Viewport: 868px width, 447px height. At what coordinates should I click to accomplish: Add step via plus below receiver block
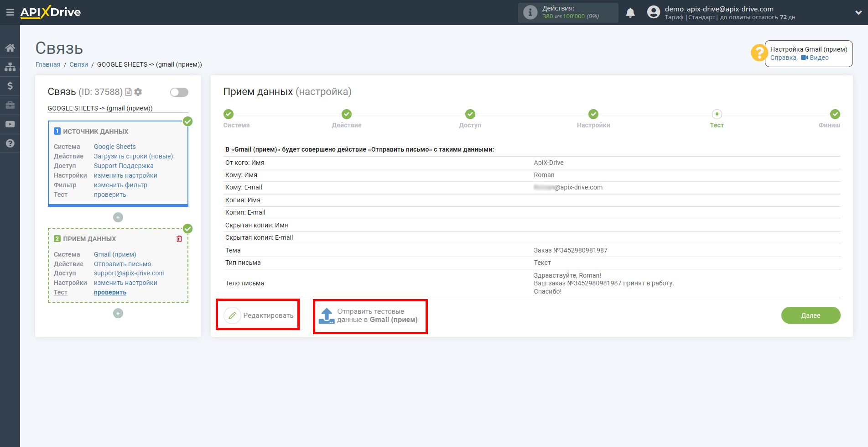coord(118,313)
